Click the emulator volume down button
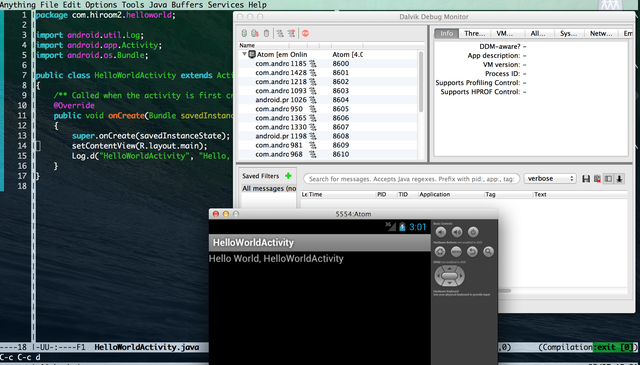Screen dimensions: 640x365 point(441,232)
